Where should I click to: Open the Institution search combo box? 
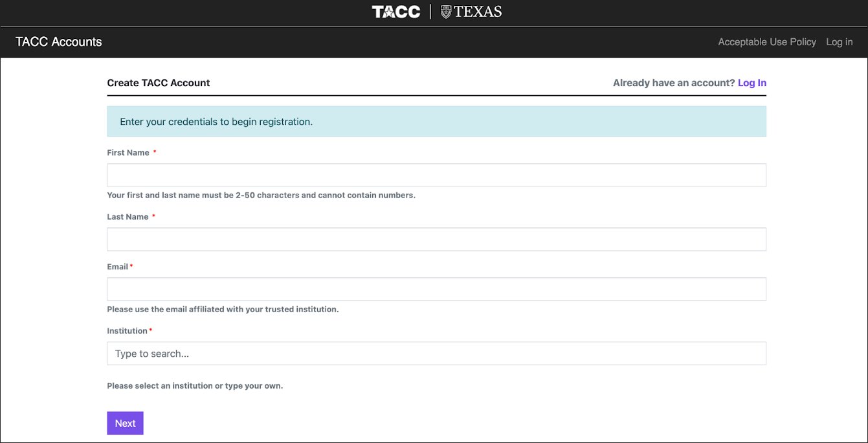tap(436, 354)
